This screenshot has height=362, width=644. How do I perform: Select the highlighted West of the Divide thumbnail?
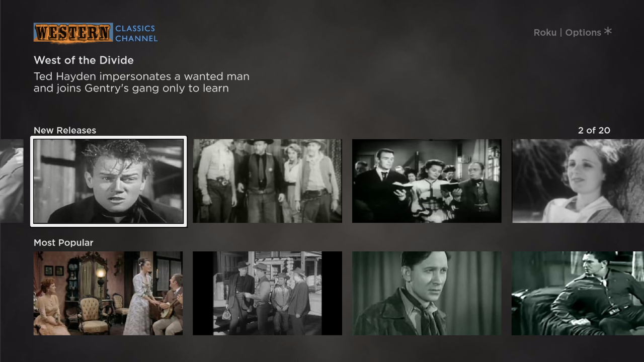pyautogui.click(x=108, y=181)
